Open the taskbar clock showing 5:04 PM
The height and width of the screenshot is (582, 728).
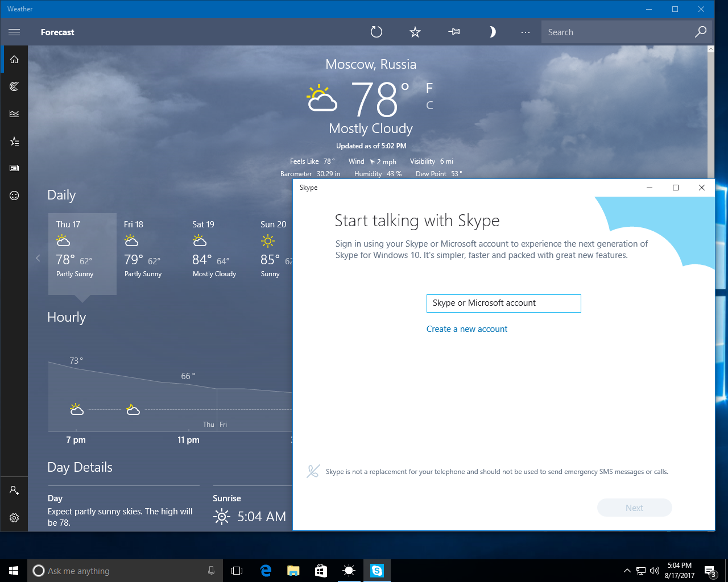pos(680,571)
